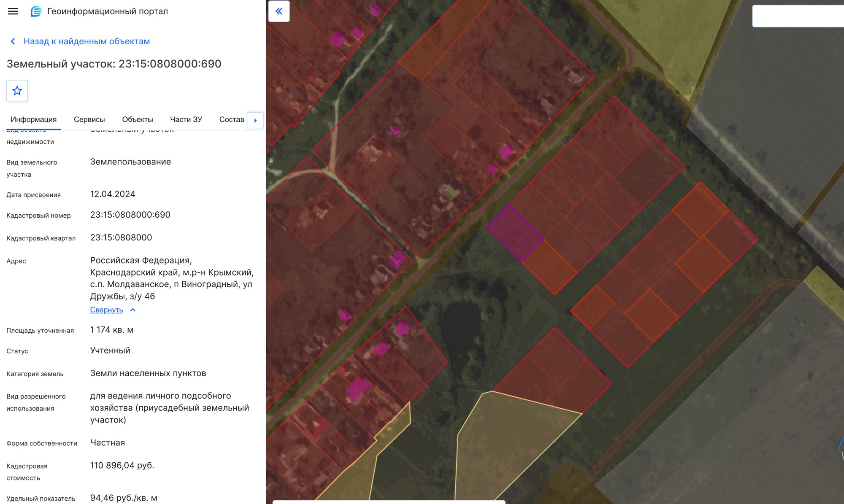This screenshot has height=504, width=844.
Task: Switch to the Части ЗУ tab
Action: pyautogui.click(x=186, y=119)
